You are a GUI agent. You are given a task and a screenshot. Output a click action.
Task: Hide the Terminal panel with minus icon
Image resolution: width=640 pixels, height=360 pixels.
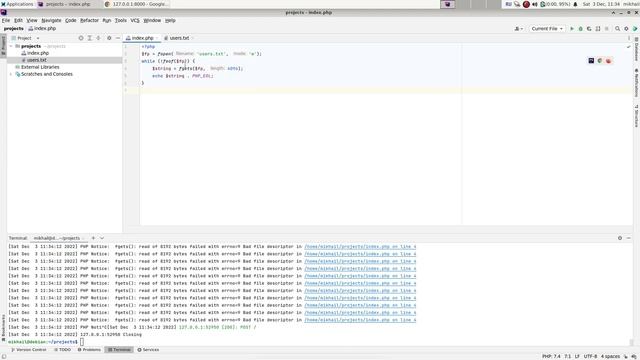click(x=629, y=238)
